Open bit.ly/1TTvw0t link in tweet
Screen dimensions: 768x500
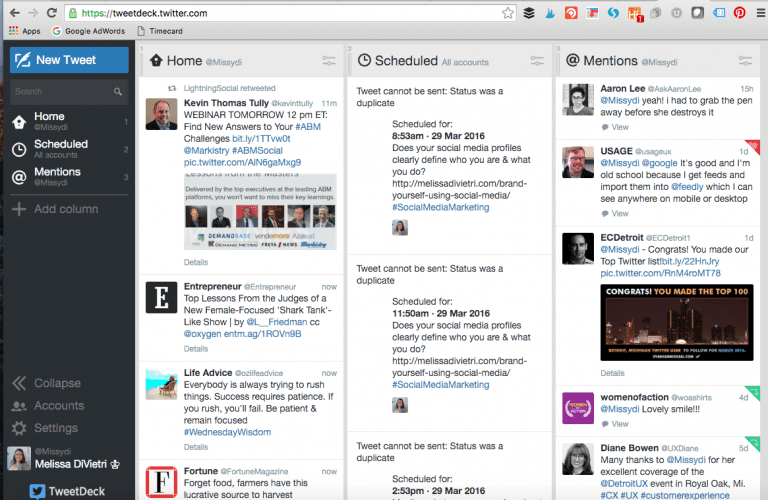[261, 139]
